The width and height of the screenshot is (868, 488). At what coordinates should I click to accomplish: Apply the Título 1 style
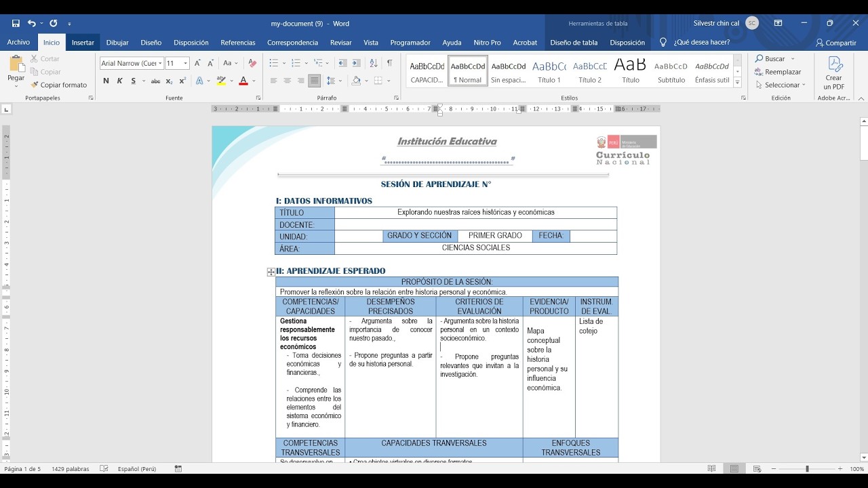(549, 70)
